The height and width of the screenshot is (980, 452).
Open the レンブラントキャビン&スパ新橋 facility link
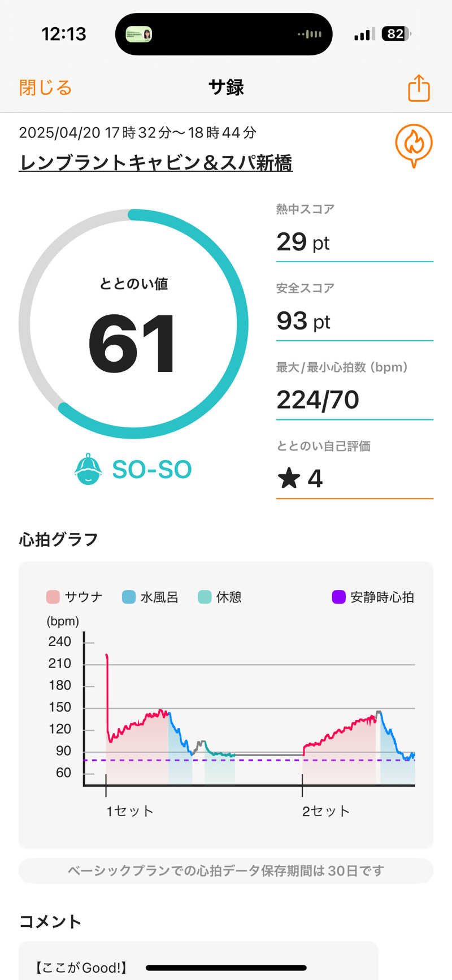[x=155, y=163]
